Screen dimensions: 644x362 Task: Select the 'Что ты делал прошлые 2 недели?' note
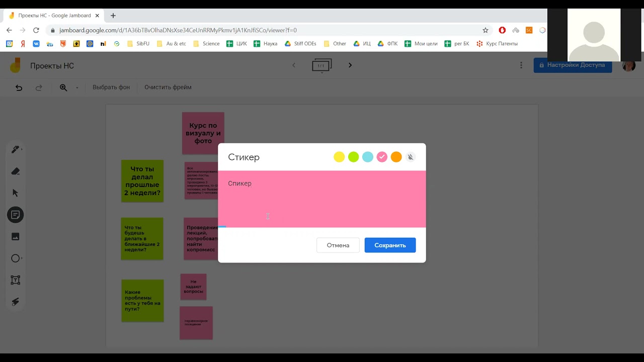[142, 181]
